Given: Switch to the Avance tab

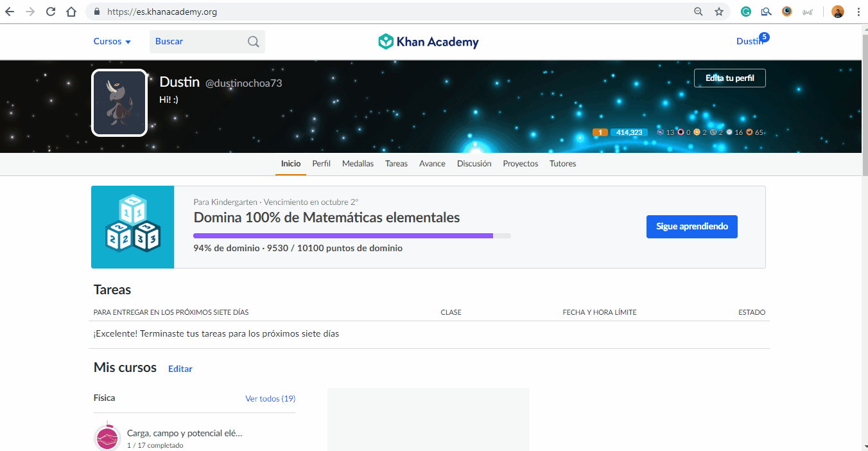Looking at the screenshot, I should point(432,163).
